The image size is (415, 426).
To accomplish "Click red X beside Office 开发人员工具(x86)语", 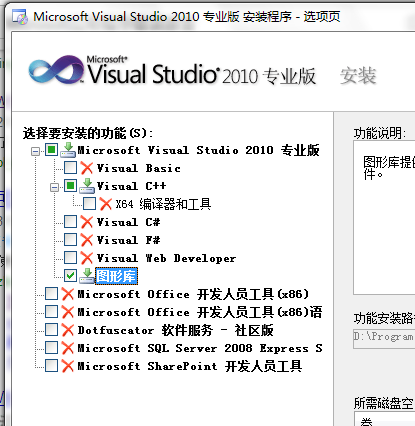I will coord(68,312).
